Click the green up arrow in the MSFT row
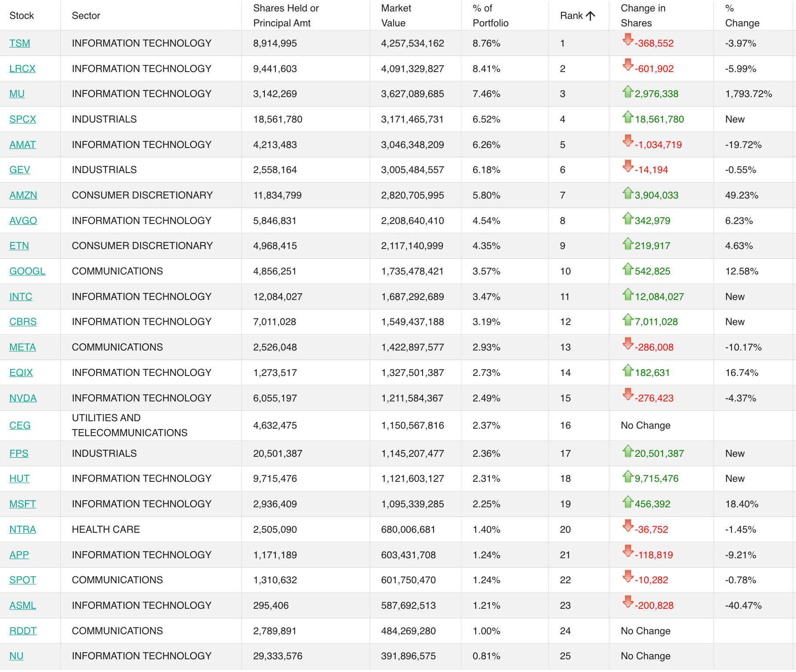Image resolution: width=796 pixels, height=672 pixels. 628,502
